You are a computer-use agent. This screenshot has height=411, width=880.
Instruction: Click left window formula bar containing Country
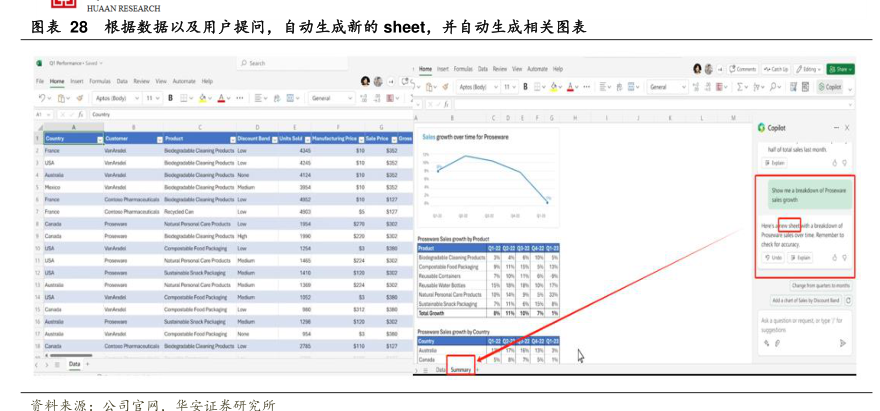[250, 115]
